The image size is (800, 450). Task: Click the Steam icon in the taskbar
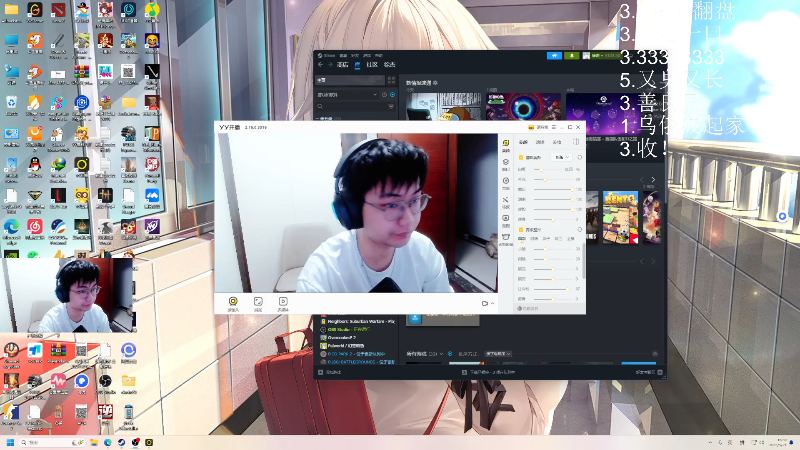pyautogui.click(x=121, y=442)
